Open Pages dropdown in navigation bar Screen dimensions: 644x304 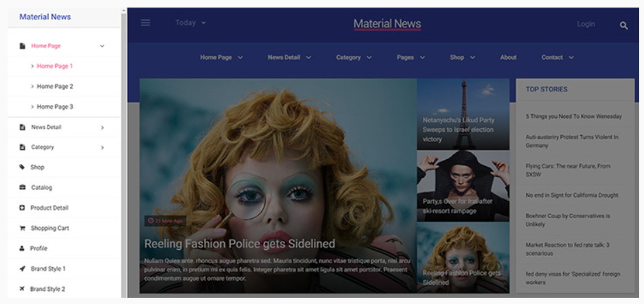[411, 58]
